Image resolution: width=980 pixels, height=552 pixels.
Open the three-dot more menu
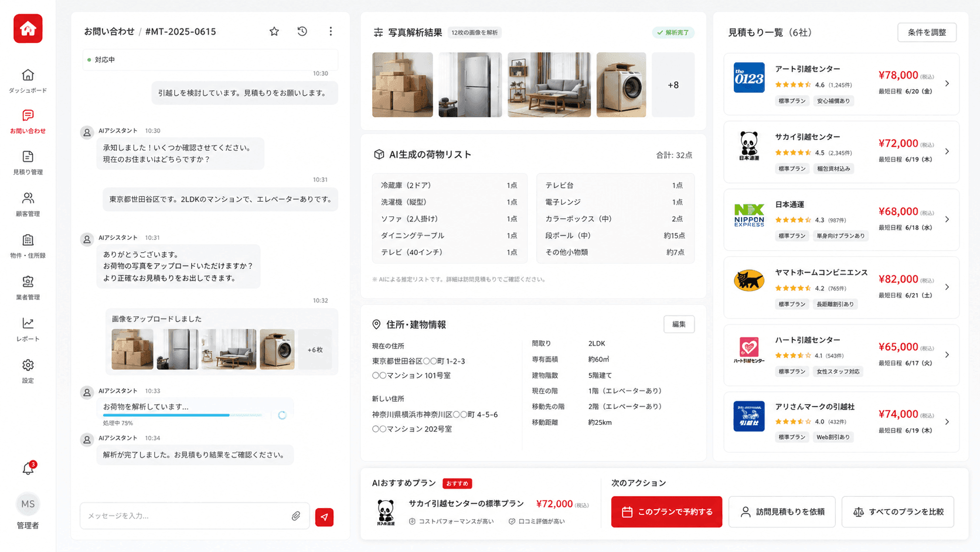coord(331,32)
